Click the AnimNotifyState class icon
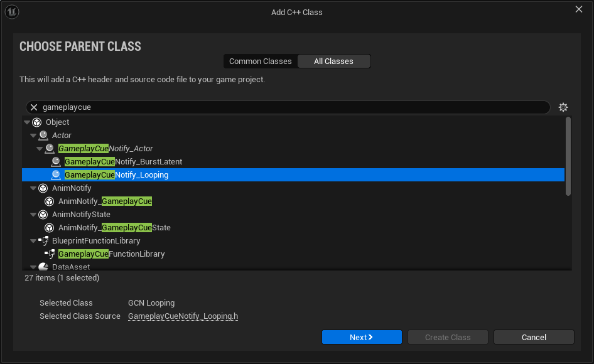The width and height of the screenshot is (594, 364). tap(43, 214)
